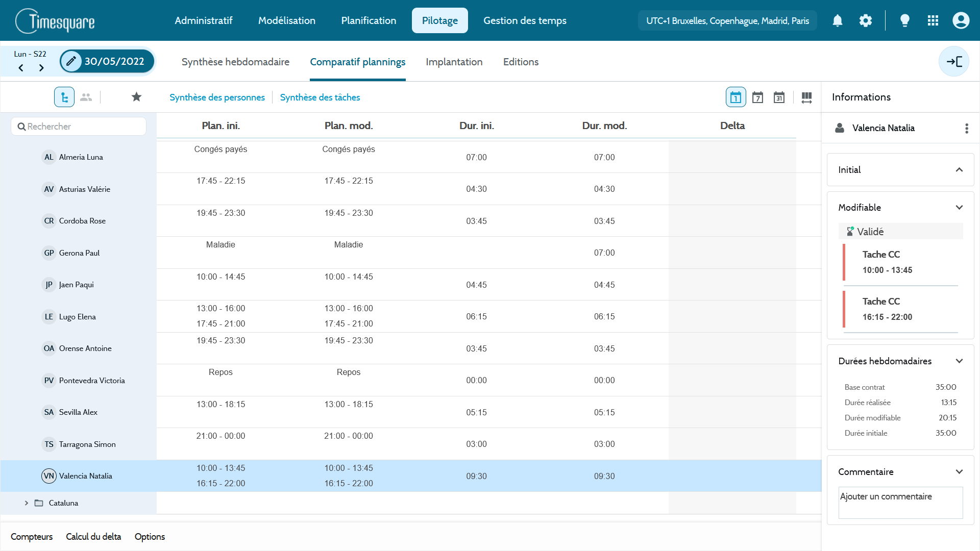Open the apps grid menu
Image resolution: width=980 pixels, height=551 pixels.
pyautogui.click(x=933, y=20)
